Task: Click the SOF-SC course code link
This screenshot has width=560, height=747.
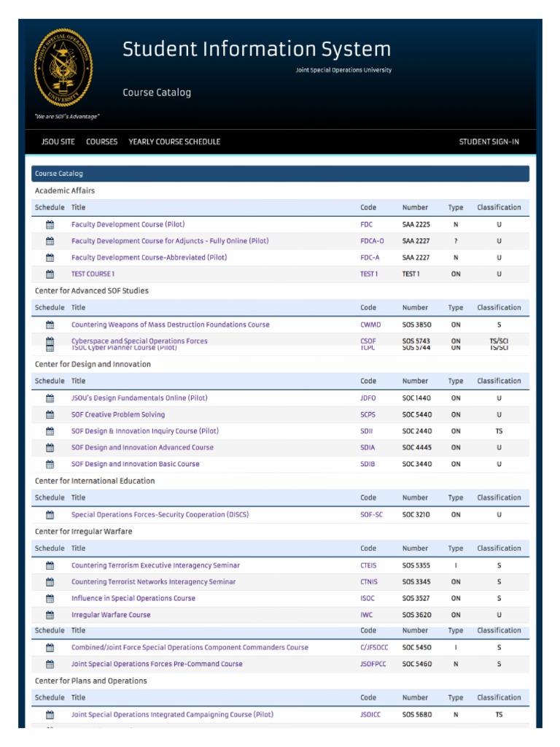Action: click(371, 515)
